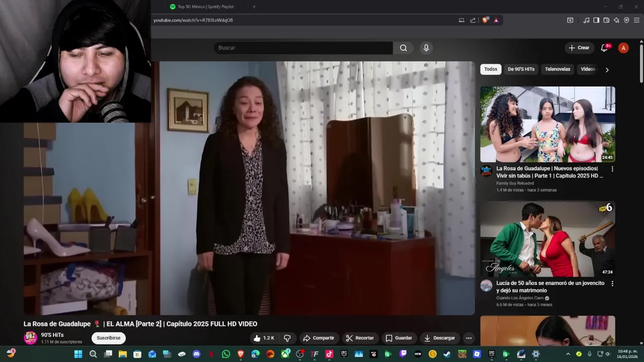Open Lucía de 50 años video thumbnail
Image resolution: width=644 pixels, height=362 pixels.
click(x=547, y=239)
